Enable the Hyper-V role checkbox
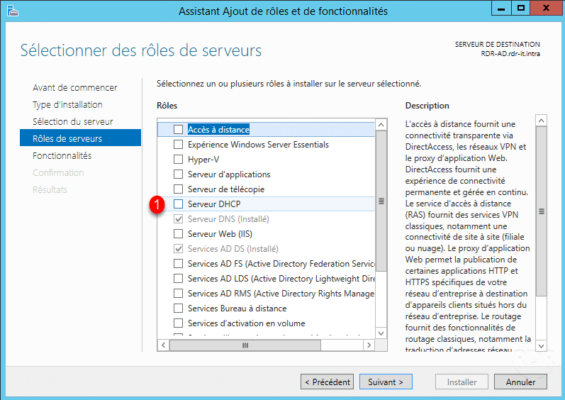Screen dimensions: 565x400 (178, 159)
